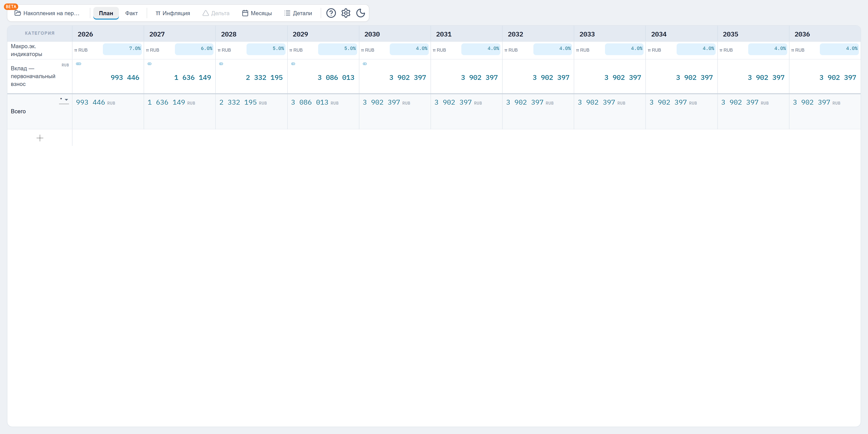The image size is (868, 434).
Task: Click the link icon in 2027 deposit cell
Action: 150,64
